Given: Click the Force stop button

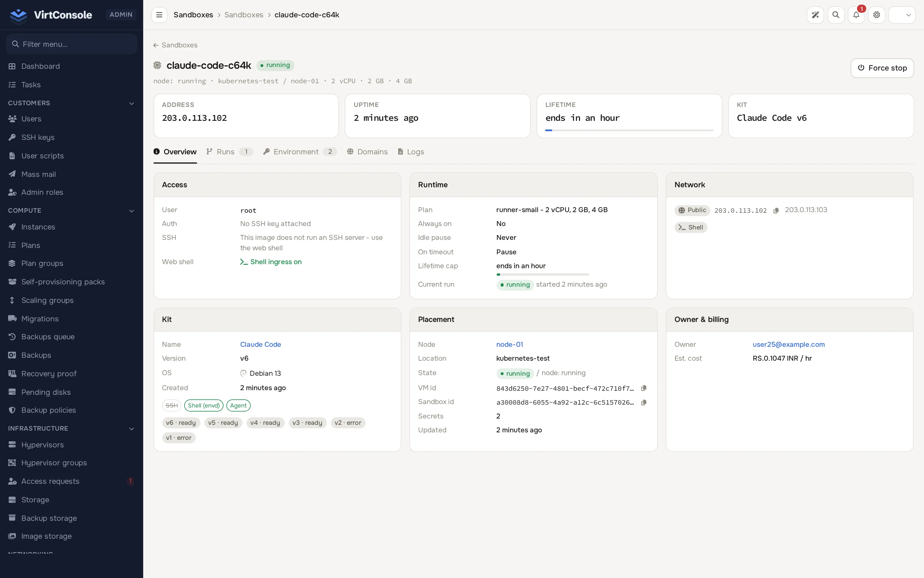Looking at the screenshot, I should point(882,68).
